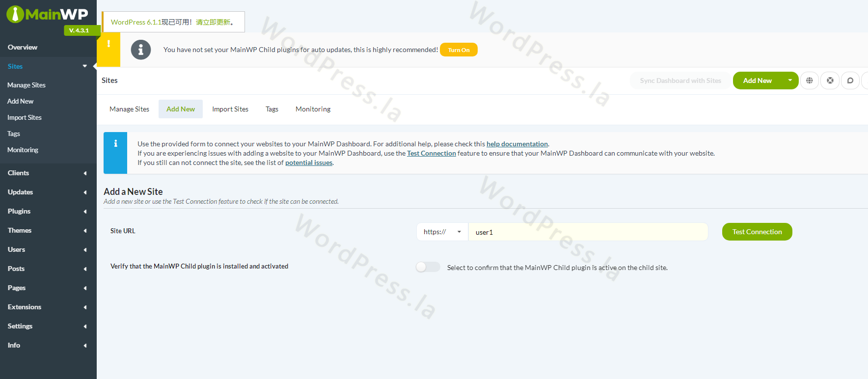Click the MainWP logo
Screen dimensions: 868x379
48,15
